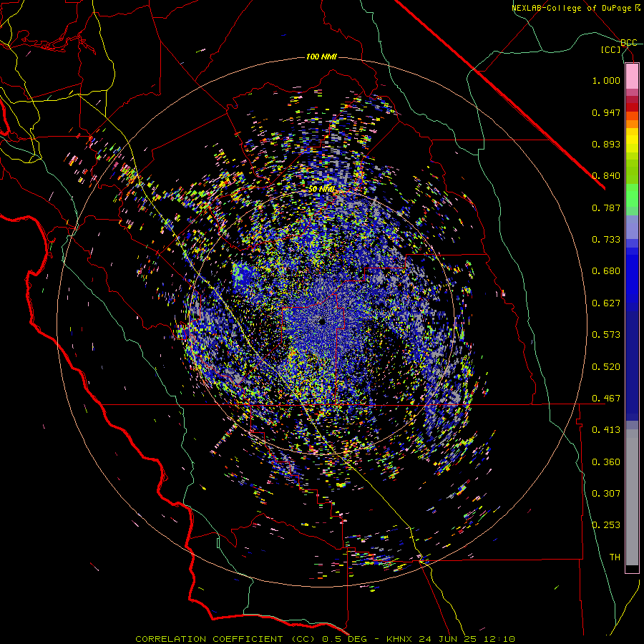The image size is (644, 644).
Task: Click the 0.413 legend value
Action: (606, 430)
